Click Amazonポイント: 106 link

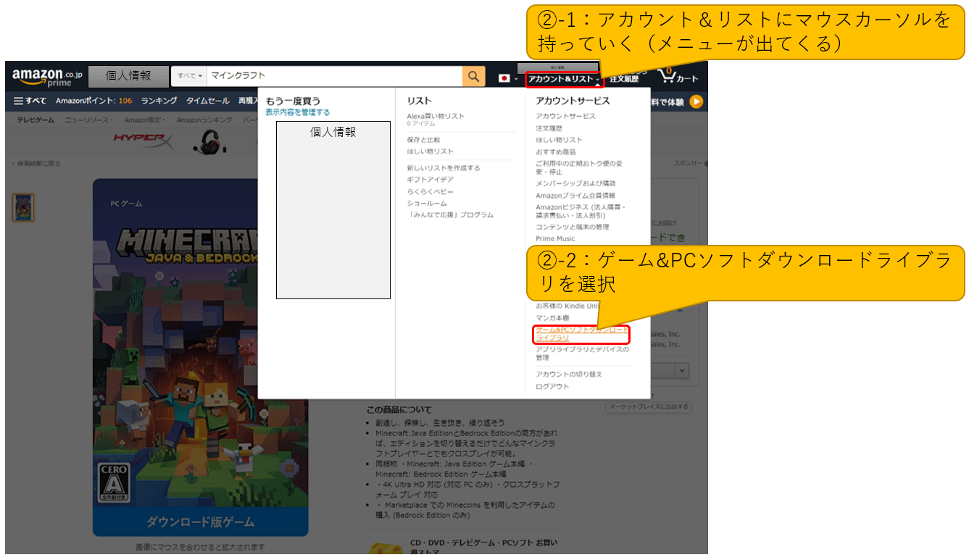click(x=93, y=101)
